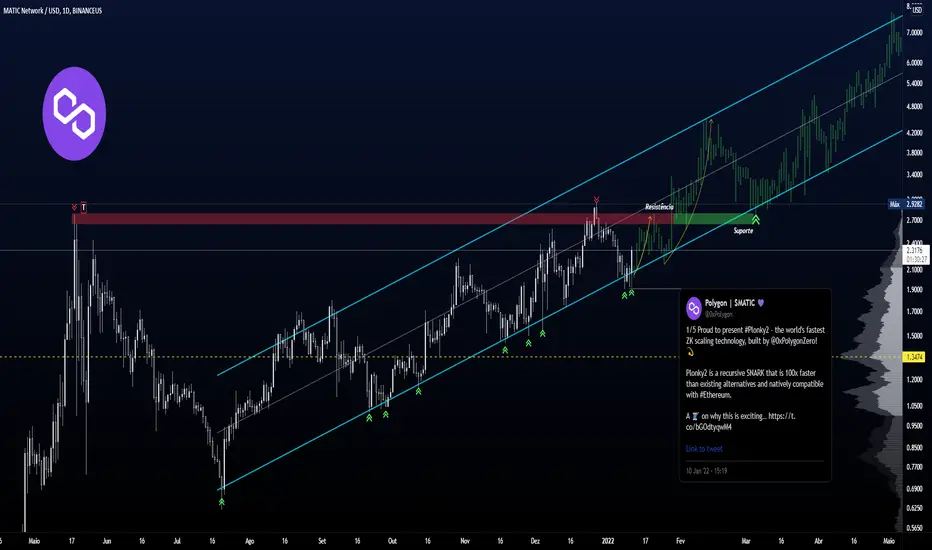Click the 3.8000 price axis label
Image resolution: width=932 pixels, height=550 pixels.
click(914, 153)
